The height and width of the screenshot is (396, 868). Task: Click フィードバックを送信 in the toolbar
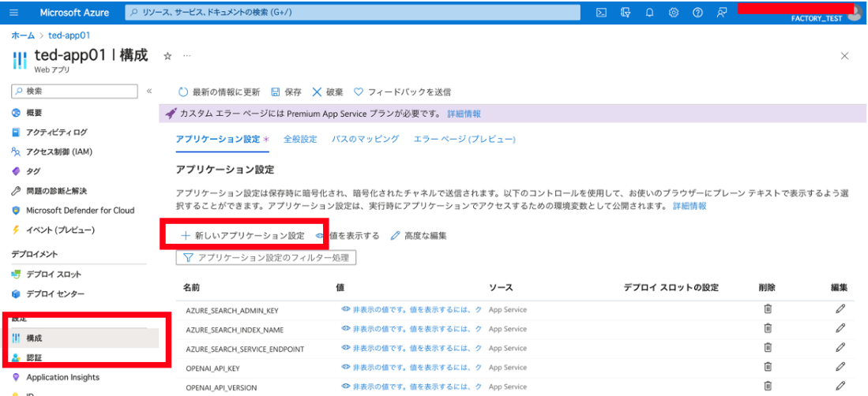[402, 92]
